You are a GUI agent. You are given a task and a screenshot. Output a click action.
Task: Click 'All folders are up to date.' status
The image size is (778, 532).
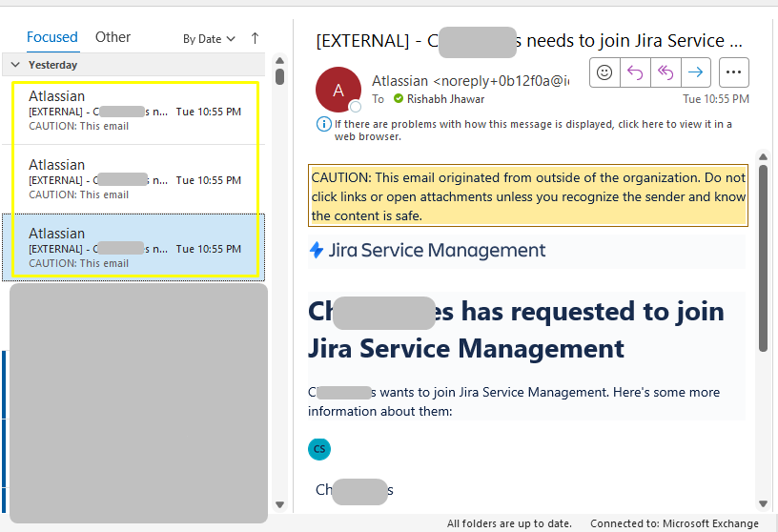(509, 523)
